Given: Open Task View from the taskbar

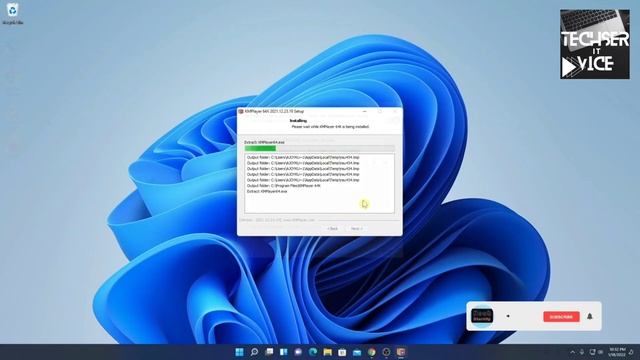Looking at the screenshot, I should [269, 352].
